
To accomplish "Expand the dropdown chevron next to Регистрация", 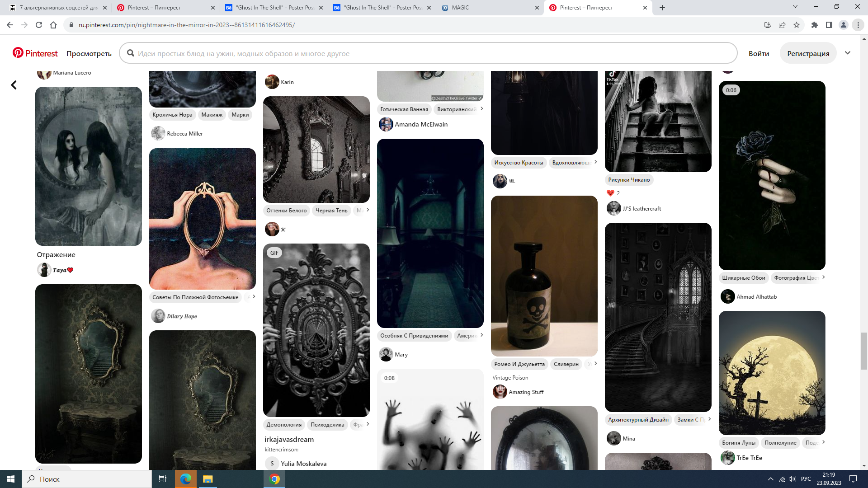I will tap(848, 53).
